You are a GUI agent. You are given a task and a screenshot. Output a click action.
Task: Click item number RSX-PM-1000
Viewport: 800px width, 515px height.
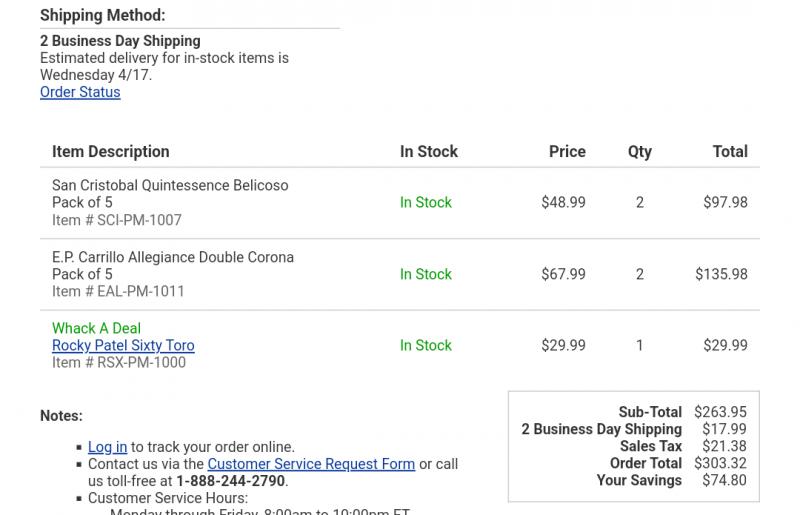click(x=119, y=363)
